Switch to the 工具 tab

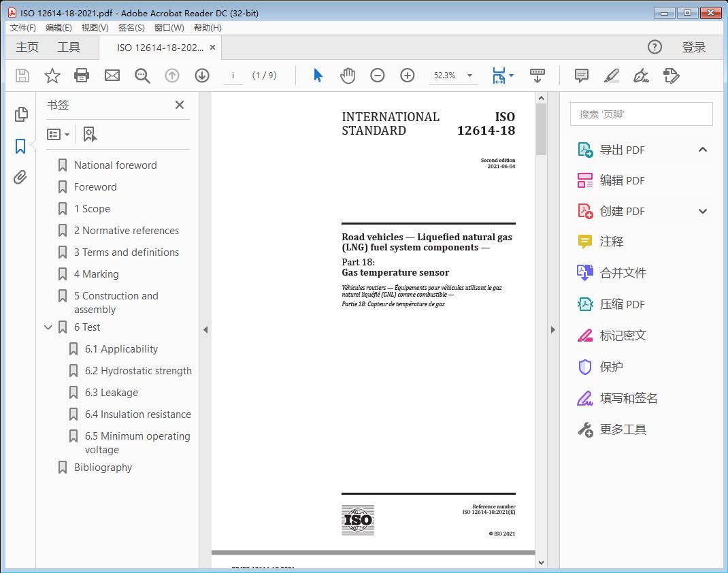pyautogui.click(x=69, y=47)
